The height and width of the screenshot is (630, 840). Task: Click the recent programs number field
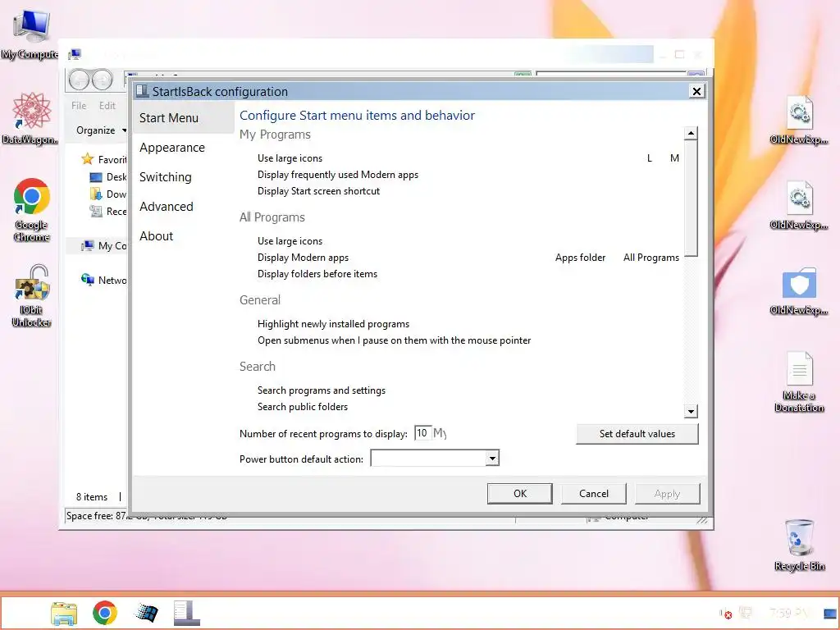pos(422,433)
